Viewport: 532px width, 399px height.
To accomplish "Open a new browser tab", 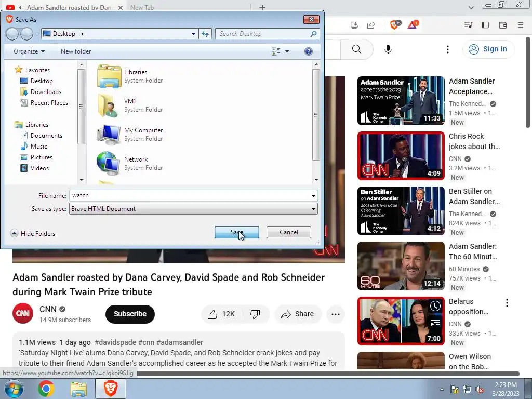I will click(262, 7).
